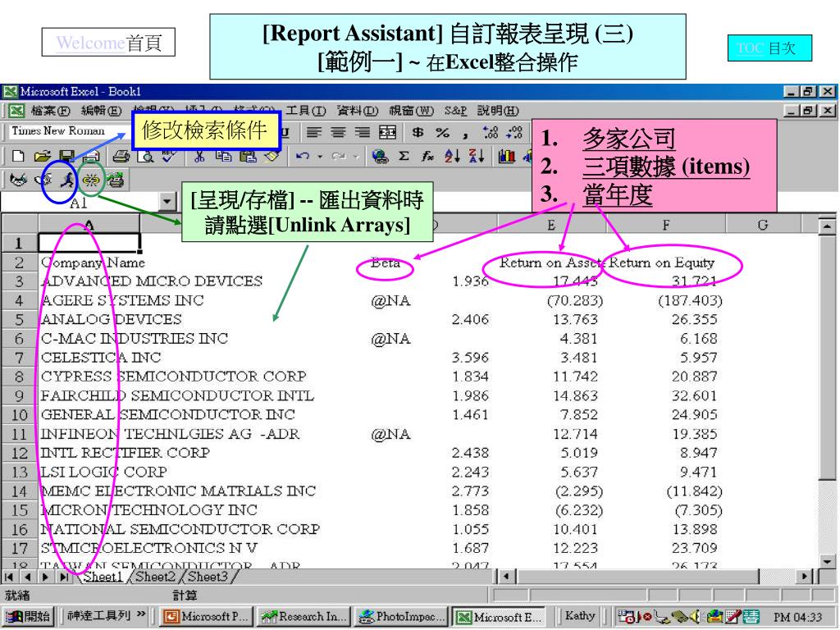Open the TOC 目次 link

[769, 48]
